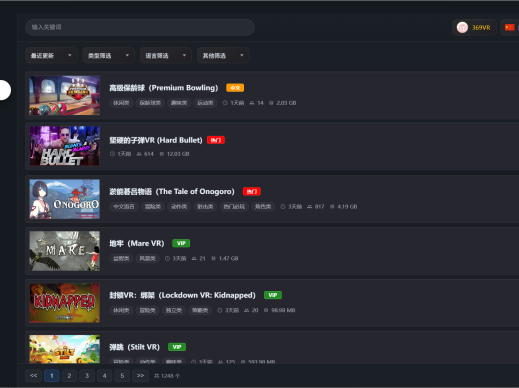Click the file size icon beside 2.03 GB
Screen dimensions: 519x388
click(x=271, y=103)
